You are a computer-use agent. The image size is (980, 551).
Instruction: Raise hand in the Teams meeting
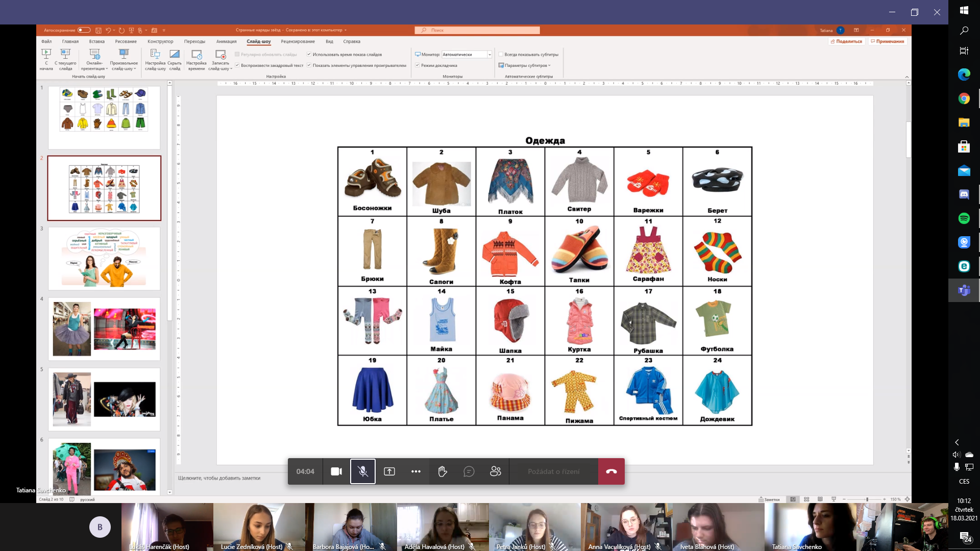click(443, 471)
